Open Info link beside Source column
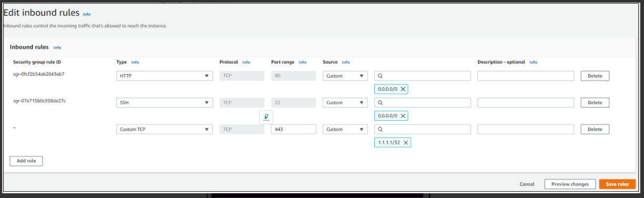 point(345,62)
